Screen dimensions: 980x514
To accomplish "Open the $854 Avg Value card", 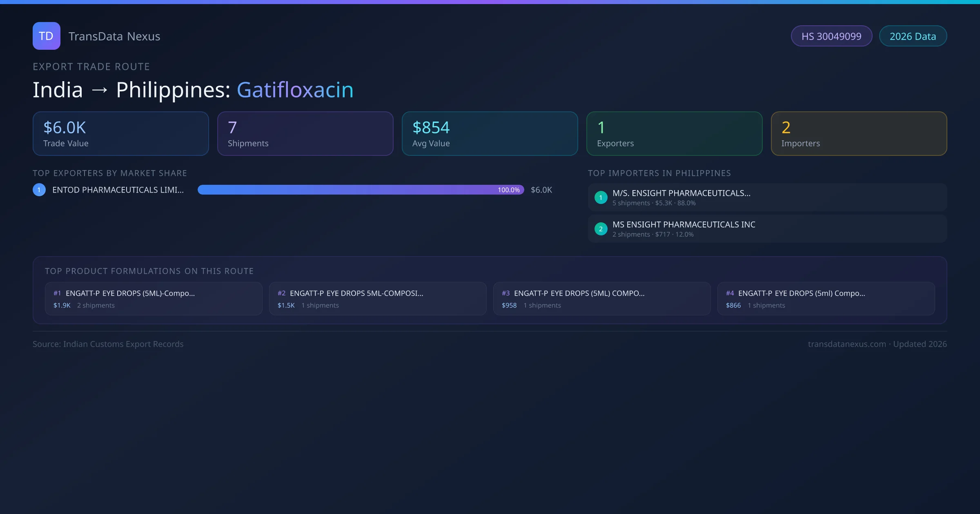I will click(490, 134).
